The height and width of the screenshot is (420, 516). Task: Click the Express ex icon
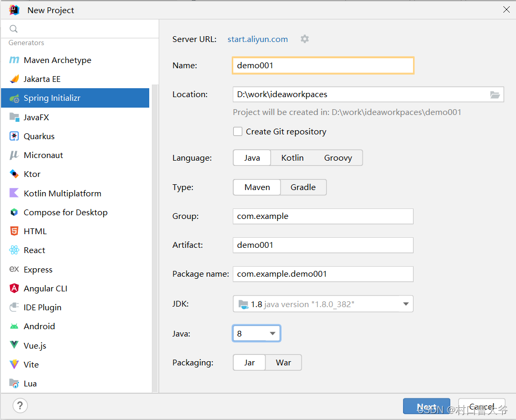pos(14,269)
